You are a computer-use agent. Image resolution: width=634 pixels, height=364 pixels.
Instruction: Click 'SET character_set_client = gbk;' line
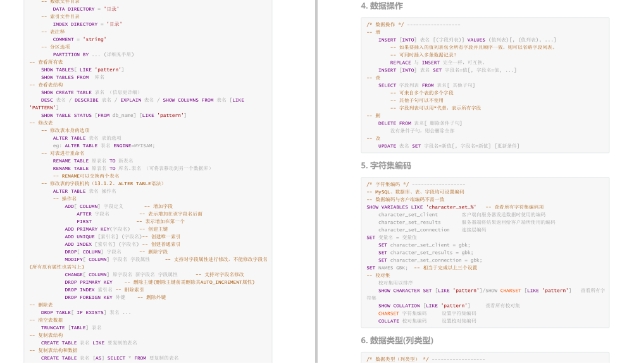[x=424, y=245]
